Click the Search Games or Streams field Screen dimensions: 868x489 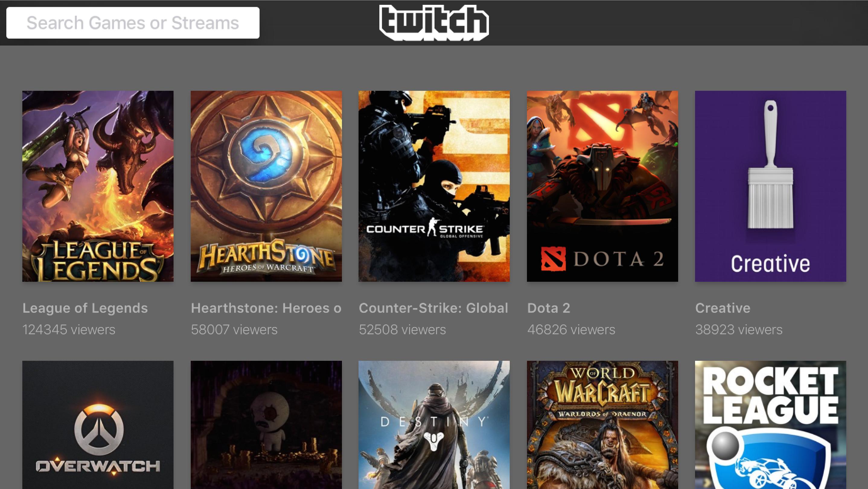click(x=133, y=23)
